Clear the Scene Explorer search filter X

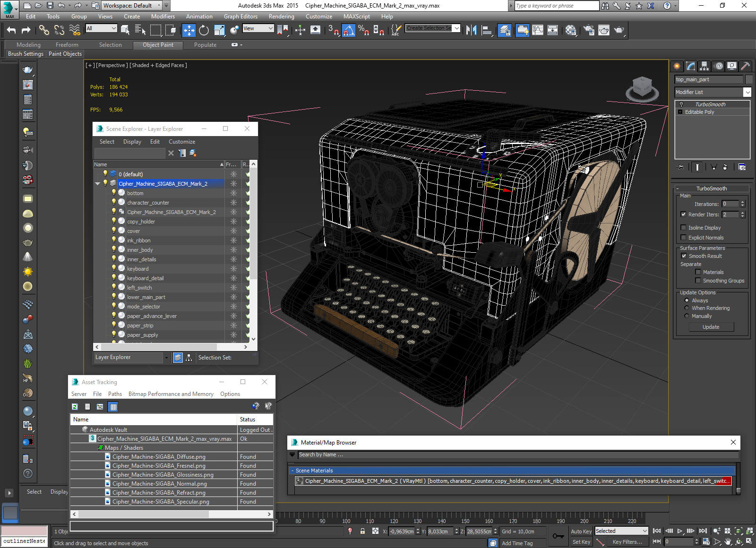click(x=171, y=153)
